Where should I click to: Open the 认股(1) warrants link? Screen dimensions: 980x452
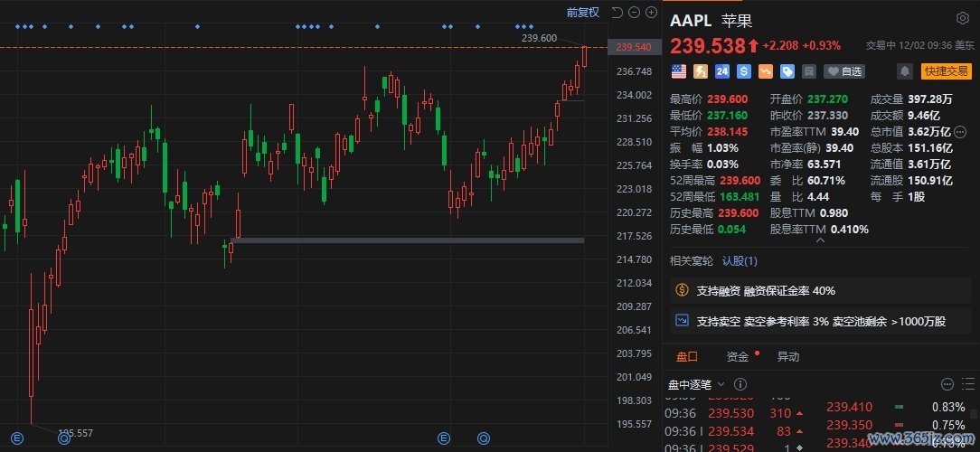(x=740, y=261)
